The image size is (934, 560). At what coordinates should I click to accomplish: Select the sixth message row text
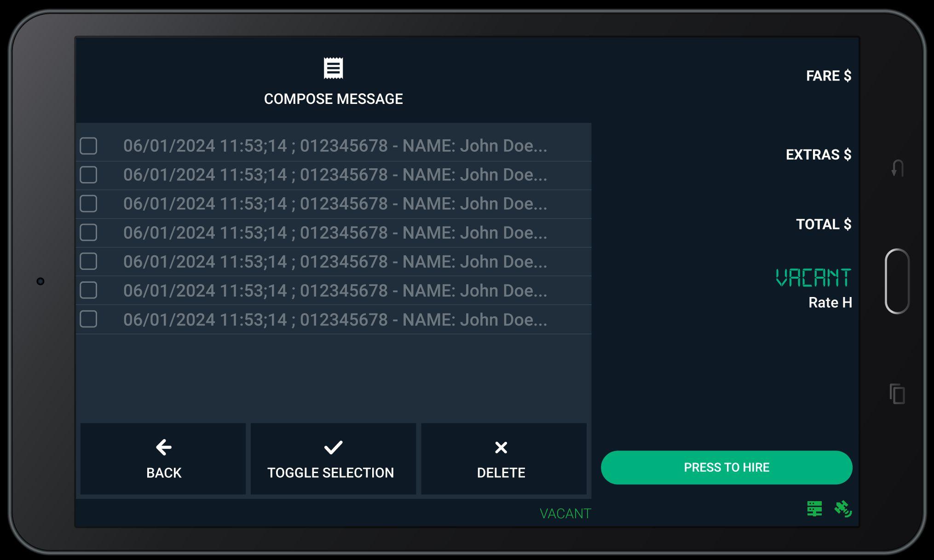pos(335,291)
